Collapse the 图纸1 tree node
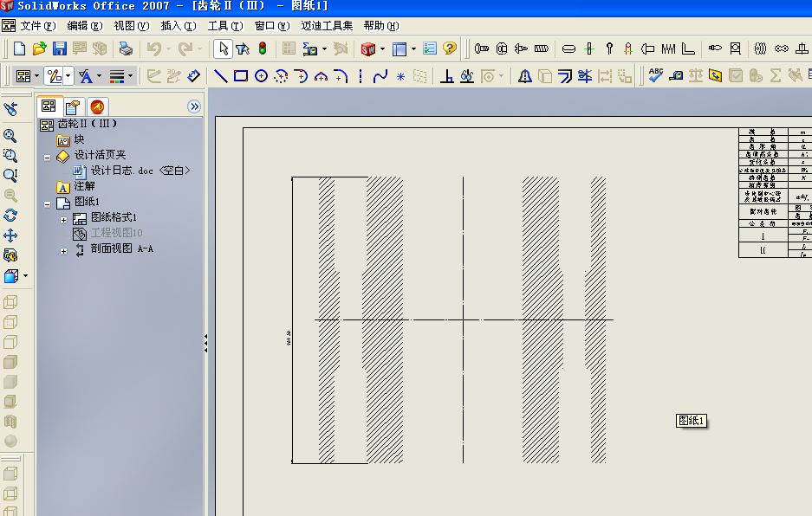812x516 pixels. pyautogui.click(x=47, y=204)
